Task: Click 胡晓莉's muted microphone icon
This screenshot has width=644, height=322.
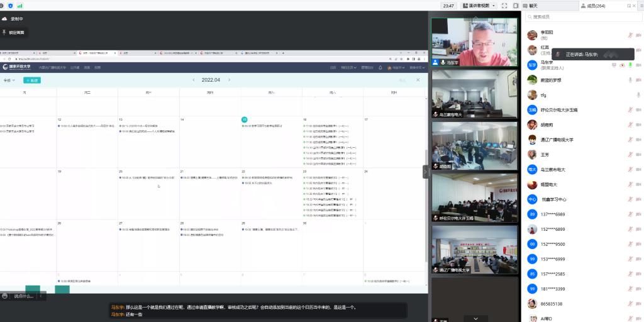Action: (630, 125)
